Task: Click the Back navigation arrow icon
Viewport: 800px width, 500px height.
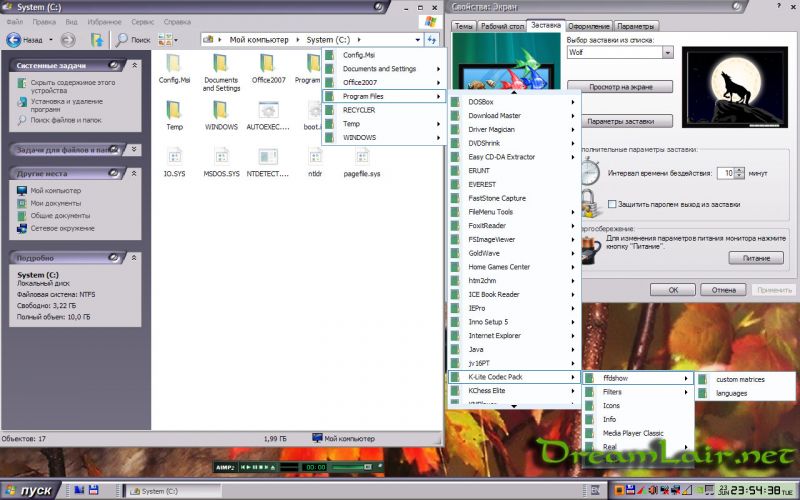Action: [14, 40]
